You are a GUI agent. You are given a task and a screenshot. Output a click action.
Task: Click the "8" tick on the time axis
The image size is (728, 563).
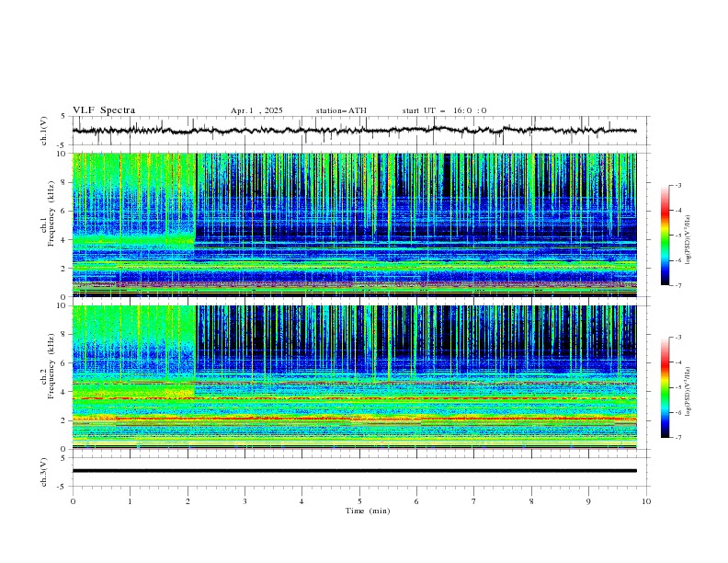click(x=531, y=501)
